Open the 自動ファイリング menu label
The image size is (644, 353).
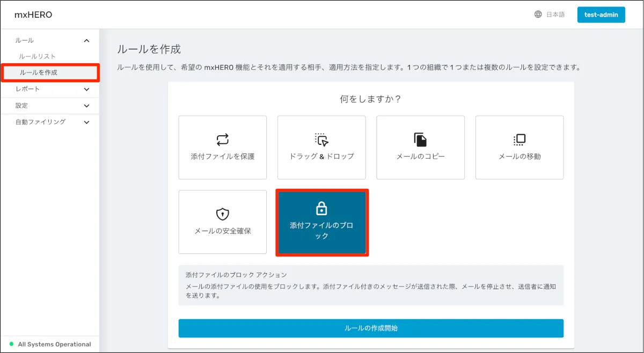coord(40,122)
